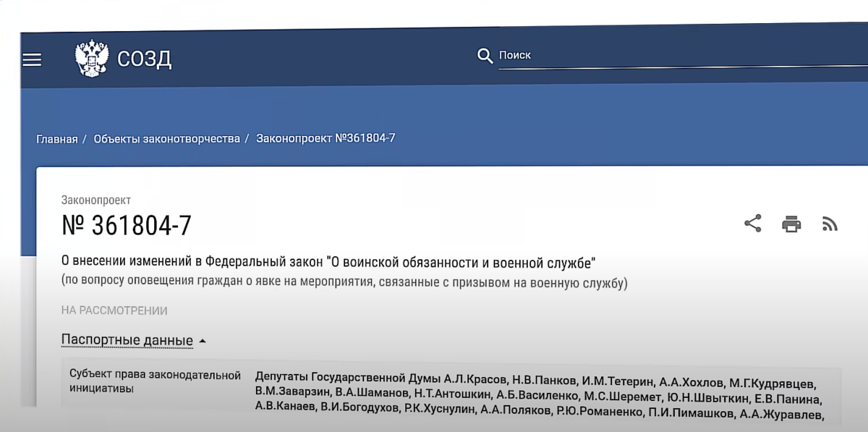Click the СОЗД site title
This screenshot has height=432, width=868.
click(x=145, y=59)
